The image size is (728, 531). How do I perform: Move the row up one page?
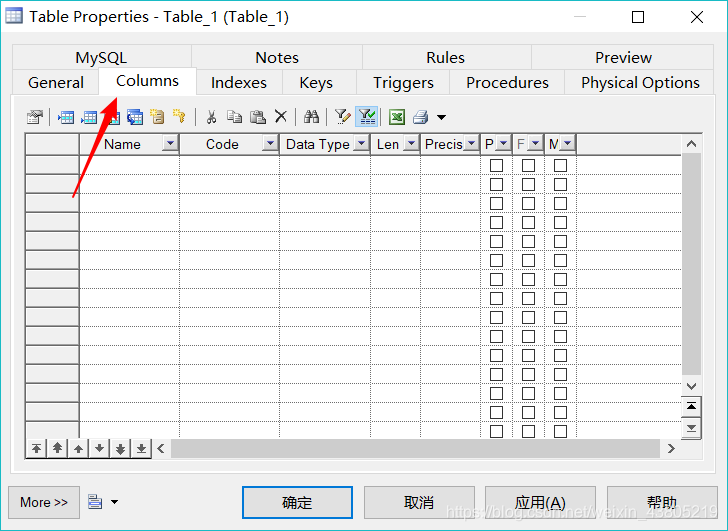pyautogui.click(x=57, y=448)
